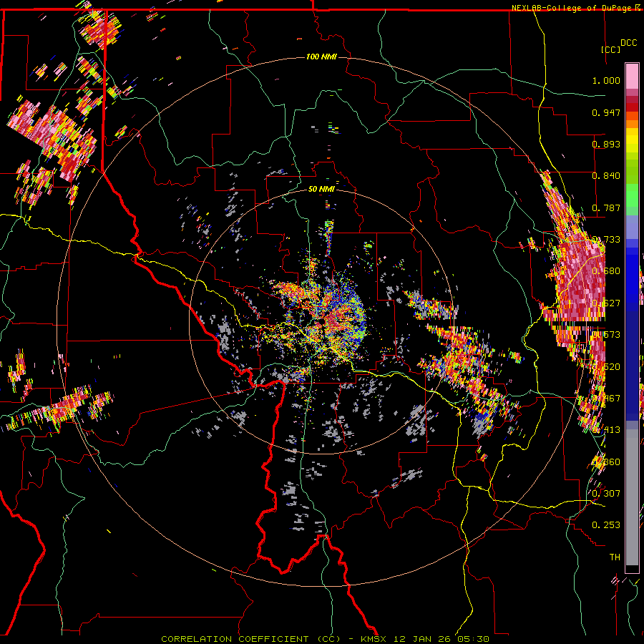
Task: Pick the light pink segment atop the color bar
Action: 632,77
